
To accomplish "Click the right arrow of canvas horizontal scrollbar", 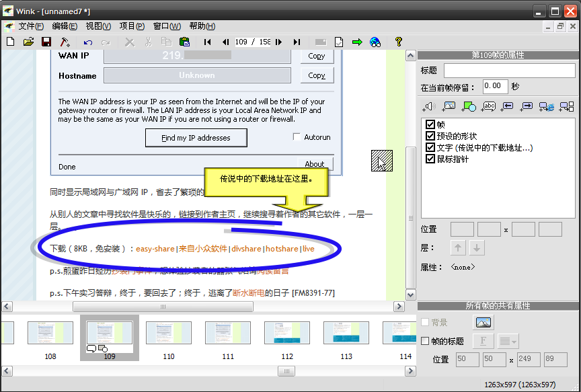I will (x=399, y=307).
